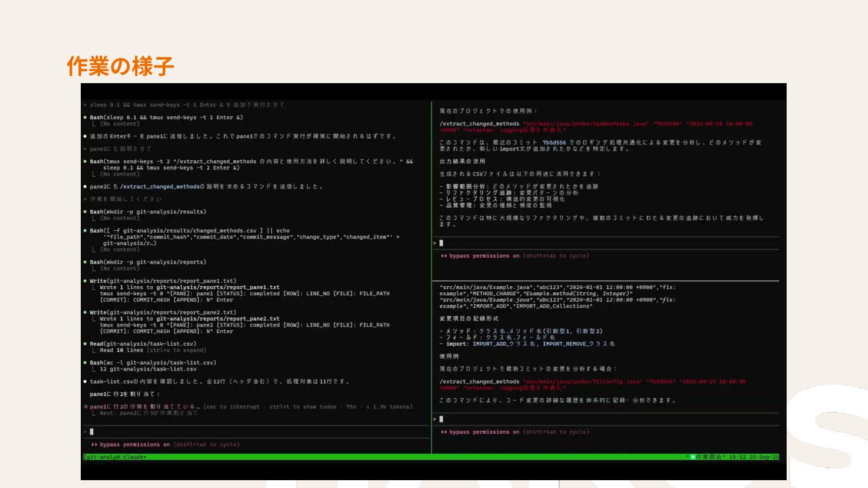Screen dimensions: 868x488
Task: Click 'Read(git-analysis/task-list.csv)' entry
Action: 144,343
